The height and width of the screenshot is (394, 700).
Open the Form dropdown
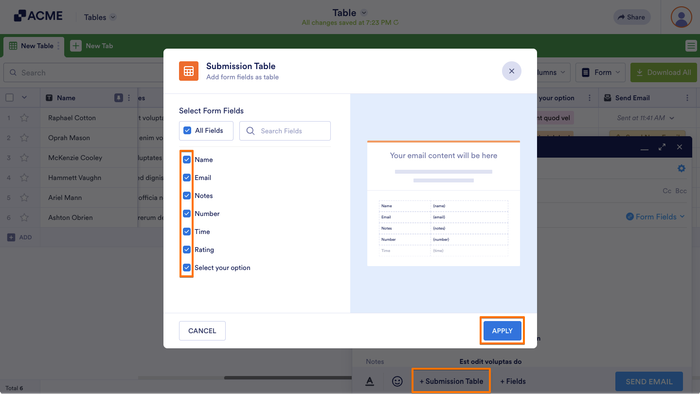600,72
